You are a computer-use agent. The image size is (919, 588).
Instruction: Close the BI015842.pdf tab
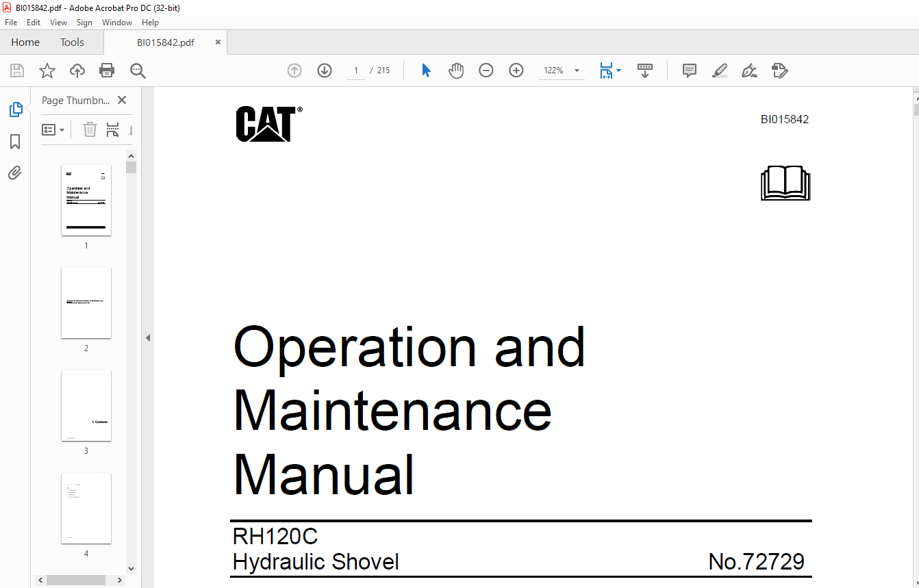218,42
